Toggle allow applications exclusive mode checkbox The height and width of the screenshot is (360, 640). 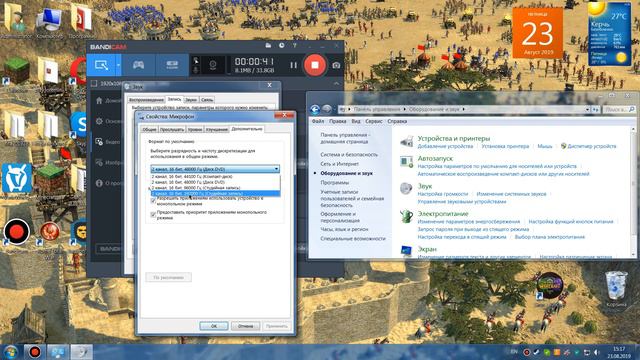coord(153,201)
